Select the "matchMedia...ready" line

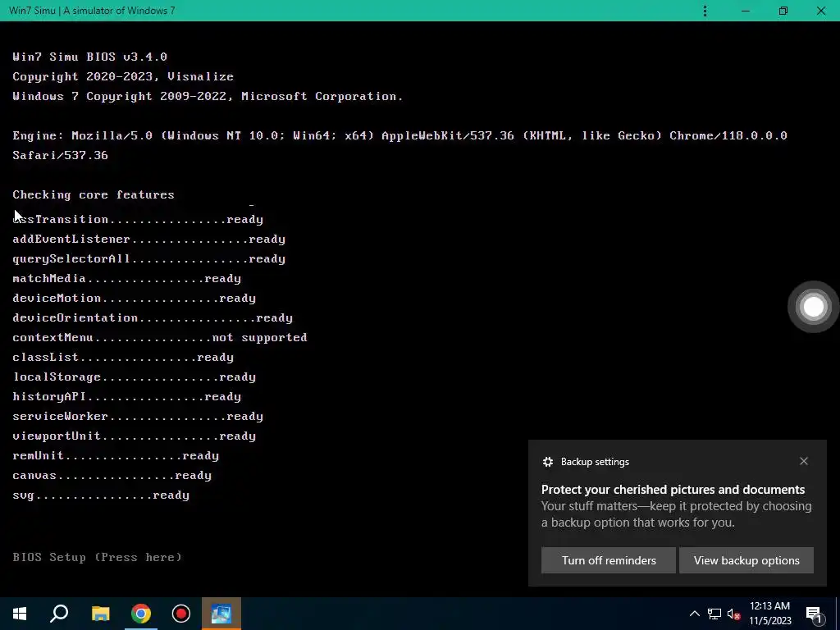tap(126, 279)
